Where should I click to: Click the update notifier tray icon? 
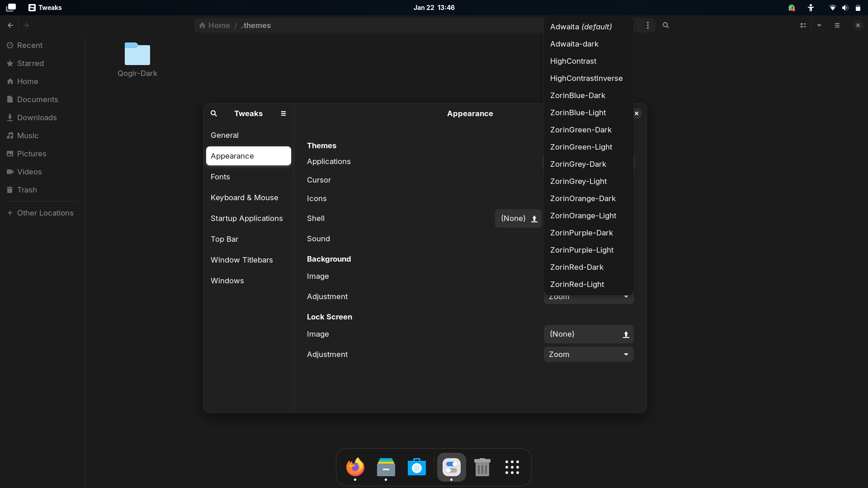[792, 8]
